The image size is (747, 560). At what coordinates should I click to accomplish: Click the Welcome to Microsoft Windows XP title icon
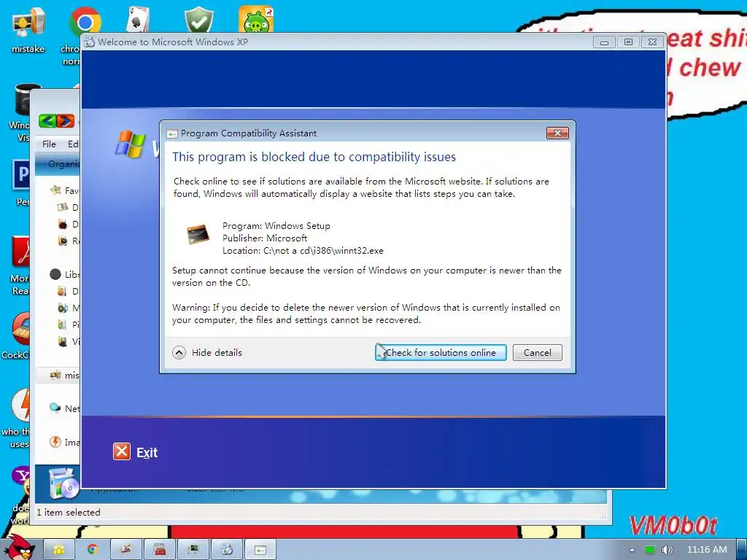point(89,42)
